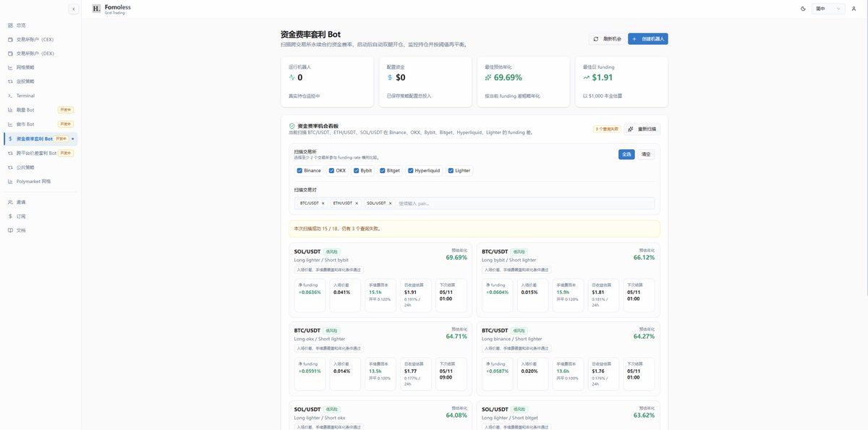Toggle dark mode with the moon icon

click(x=804, y=9)
